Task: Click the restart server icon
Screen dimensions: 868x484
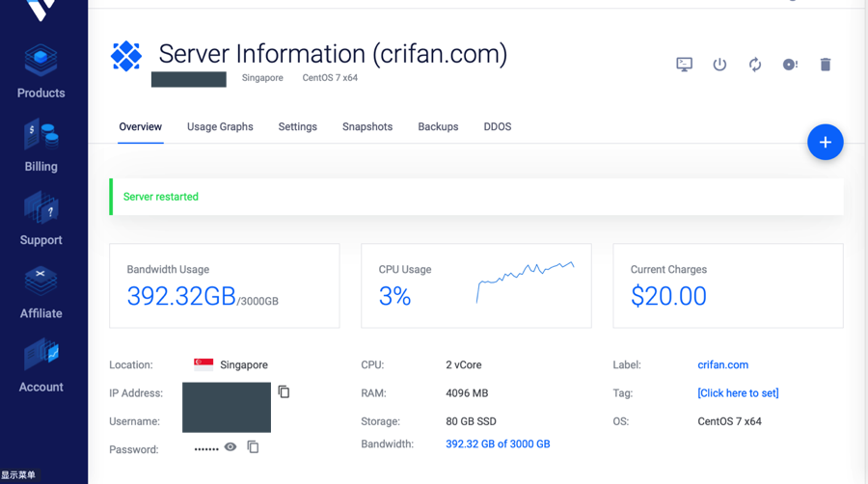Action: pyautogui.click(x=755, y=65)
